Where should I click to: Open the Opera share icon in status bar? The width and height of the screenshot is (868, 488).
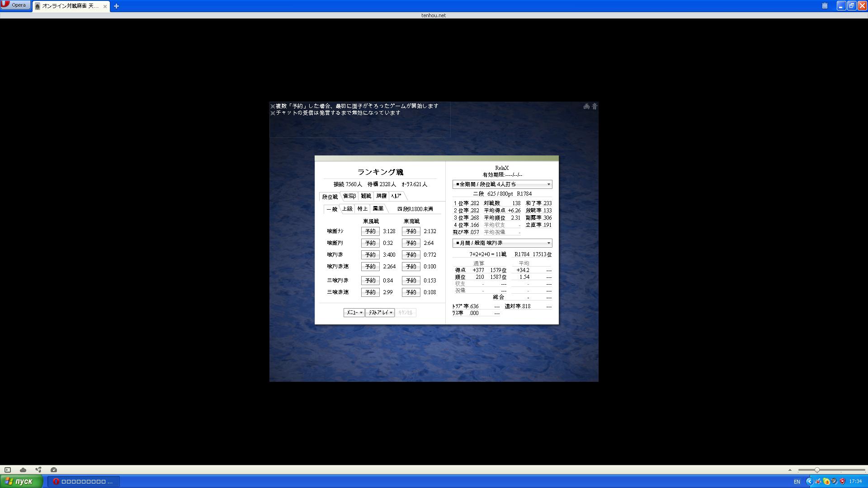38,470
